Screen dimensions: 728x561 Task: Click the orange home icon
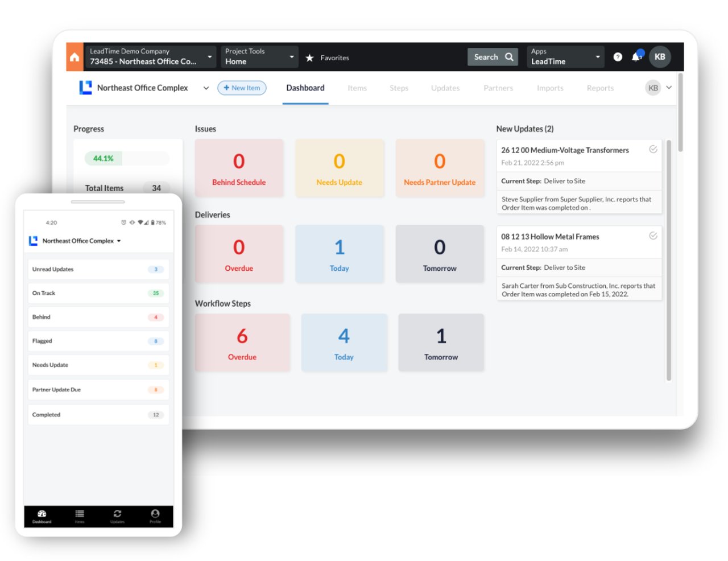point(75,57)
